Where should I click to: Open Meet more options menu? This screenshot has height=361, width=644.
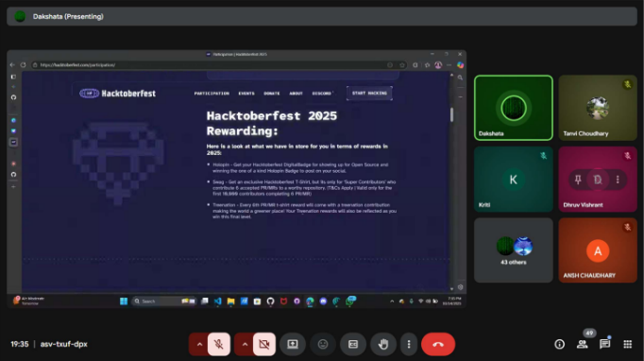click(x=409, y=344)
